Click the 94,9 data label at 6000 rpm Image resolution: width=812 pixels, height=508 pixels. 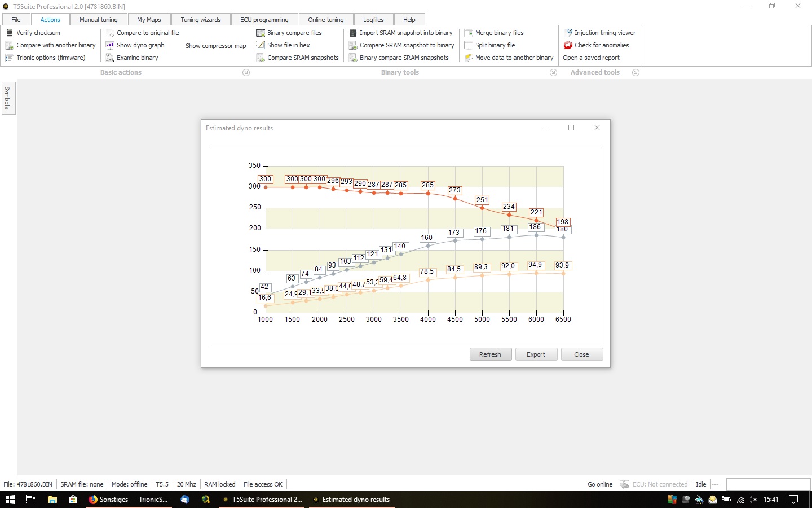coord(535,265)
